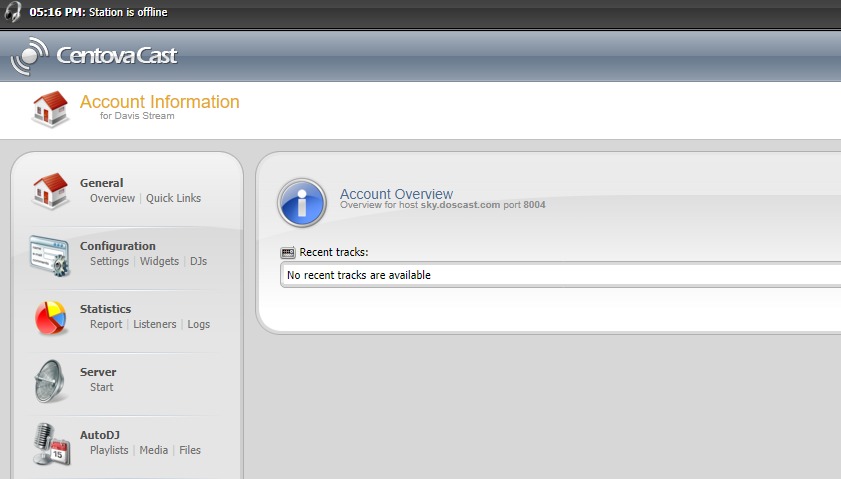841x479 pixels.
Task: Click the Server satellite dish icon
Action: [x=50, y=381]
